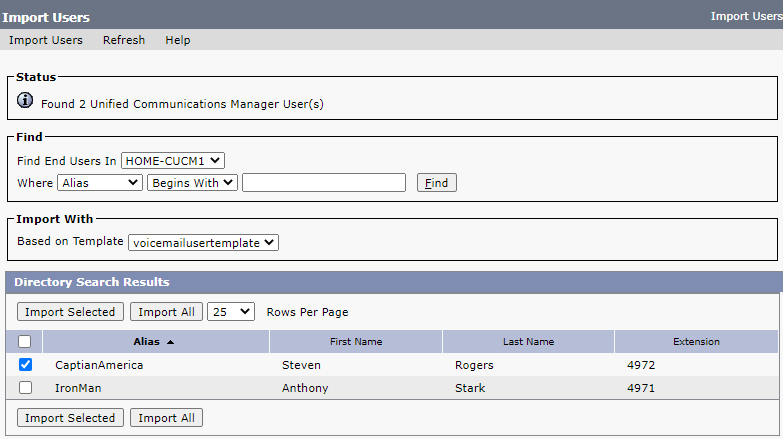
Task: Open the Find End Users In dropdown
Action: click(173, 160)
